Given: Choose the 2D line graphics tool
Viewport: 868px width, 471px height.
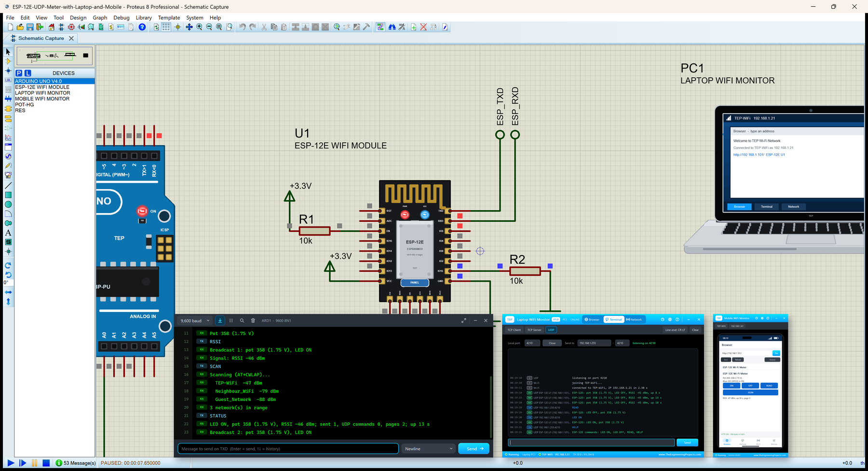Looking at the screenshot, I should click(8, 186).
